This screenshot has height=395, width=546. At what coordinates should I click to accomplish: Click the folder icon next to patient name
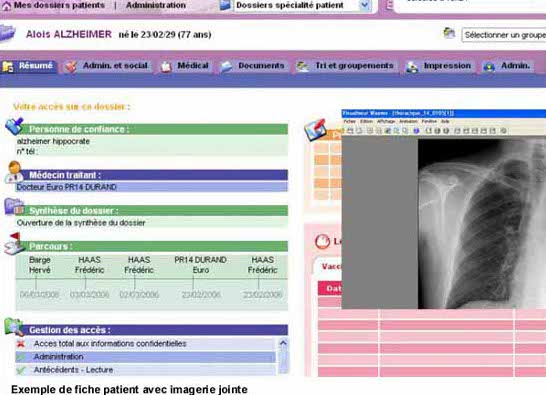[x=7, y=34]
